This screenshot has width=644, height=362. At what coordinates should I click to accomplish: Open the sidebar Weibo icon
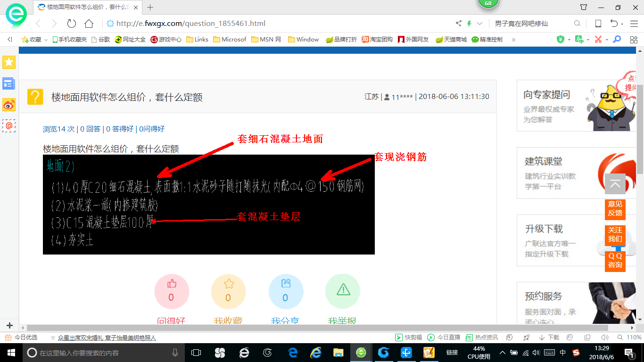[x=9, y=105]
